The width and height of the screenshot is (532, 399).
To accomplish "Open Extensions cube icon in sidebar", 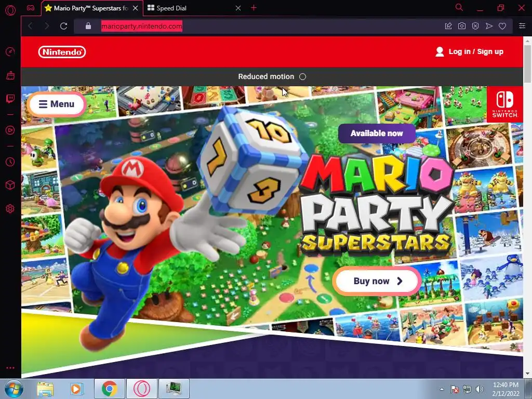I will pyautogui.click(x=10, y=185).
